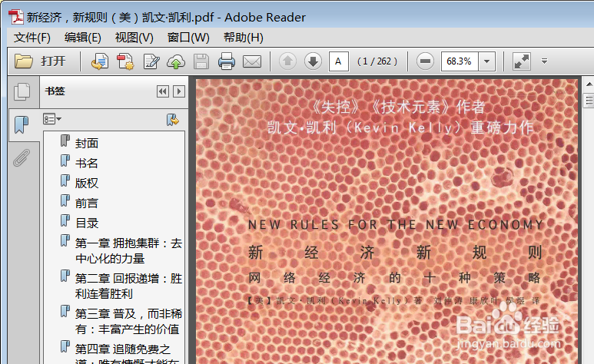Image resolution: width=594 pixels, height=364 pixels.
Task: Click the bookmark icon beside 前言
Action: pyautogui.click(x=65, y=200)
